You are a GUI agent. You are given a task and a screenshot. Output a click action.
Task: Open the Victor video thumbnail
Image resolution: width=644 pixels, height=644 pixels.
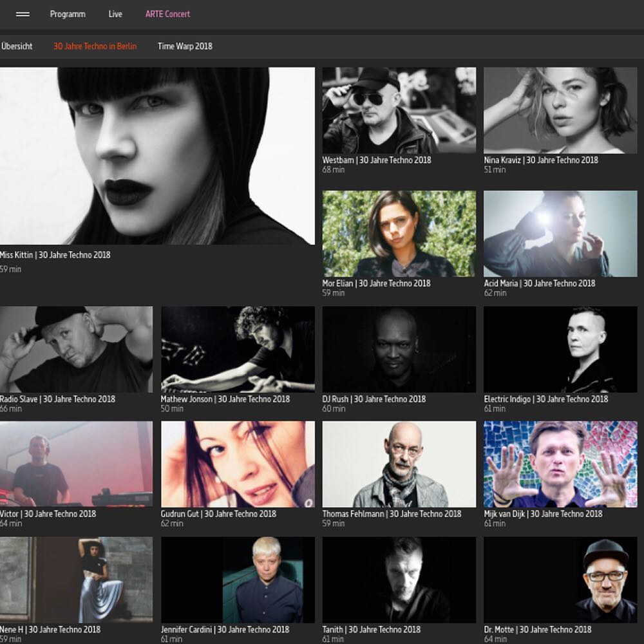pos(77,464)
